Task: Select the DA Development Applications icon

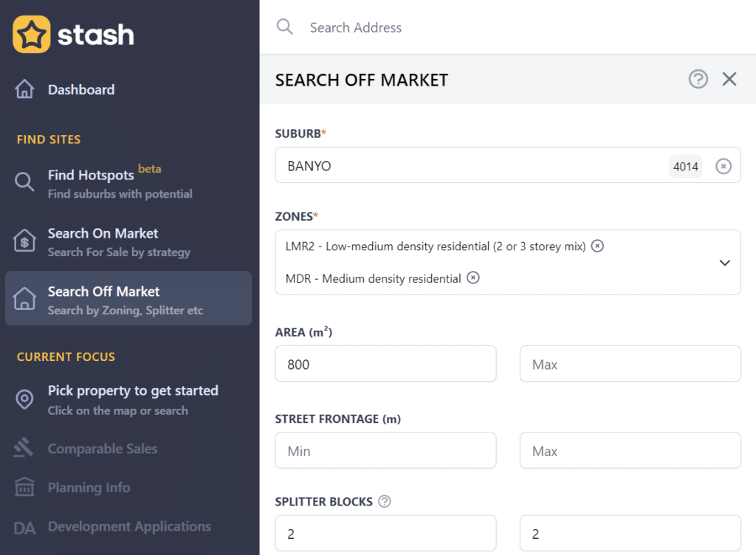Action: coord(24,527)
